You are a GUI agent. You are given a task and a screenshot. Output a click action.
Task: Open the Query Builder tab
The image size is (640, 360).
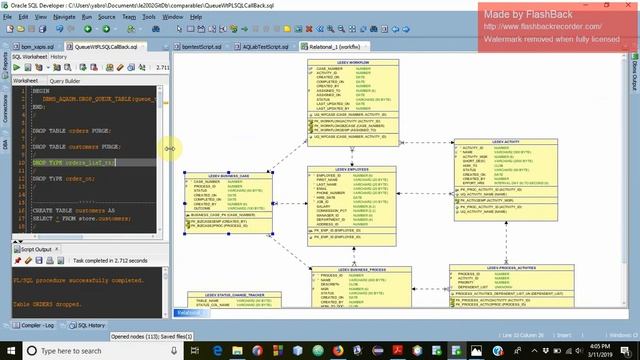[65, 81]
